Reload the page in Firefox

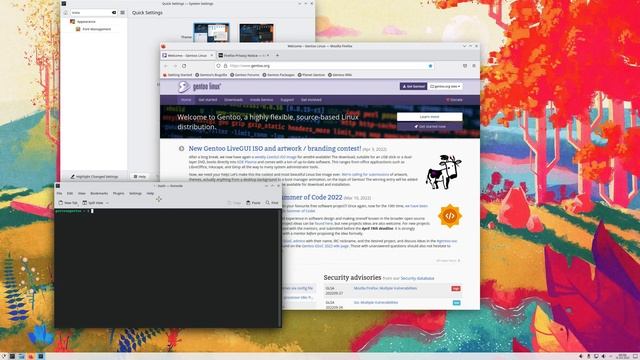point(184,66)
